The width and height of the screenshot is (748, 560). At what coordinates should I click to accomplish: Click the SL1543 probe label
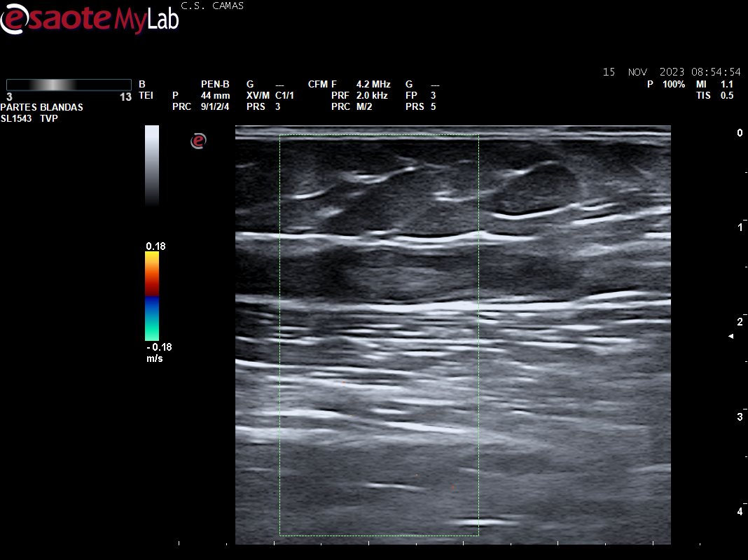16,118
